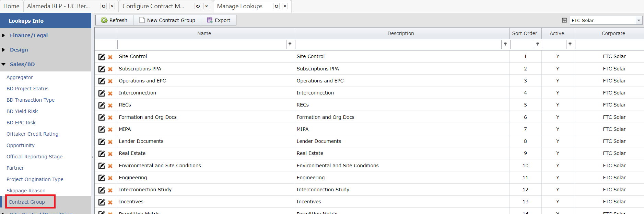644x214 pixels.
Task: Delete the MIPA row
Action: (x=110, y=129)
